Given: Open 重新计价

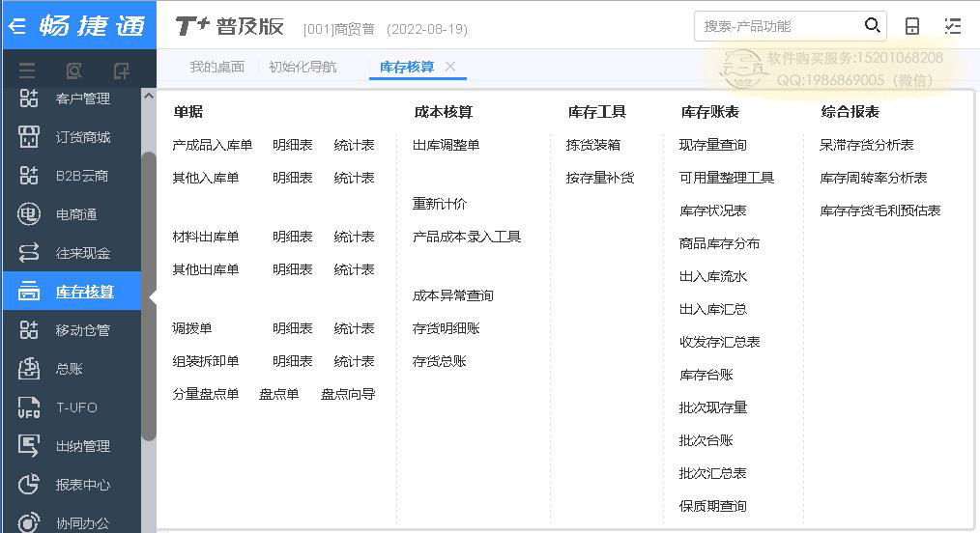Looking at the screenshot, I should [440, 204].
